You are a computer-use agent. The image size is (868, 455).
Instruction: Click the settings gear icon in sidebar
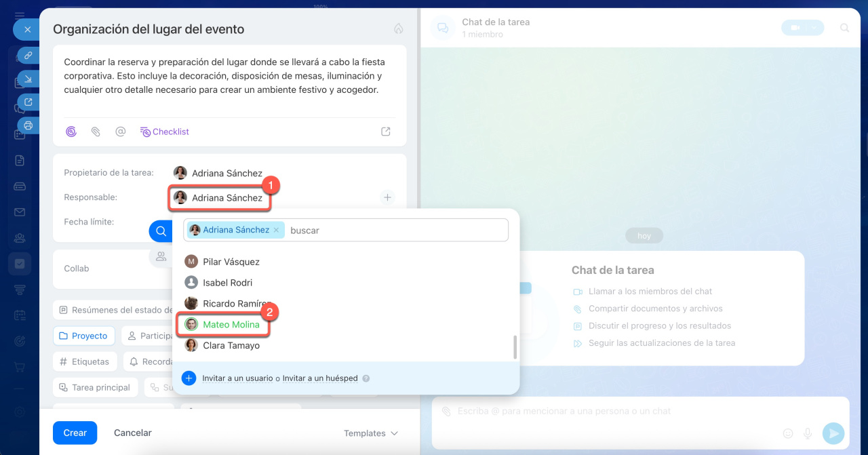pyautogui.click(x=20, y=412)
